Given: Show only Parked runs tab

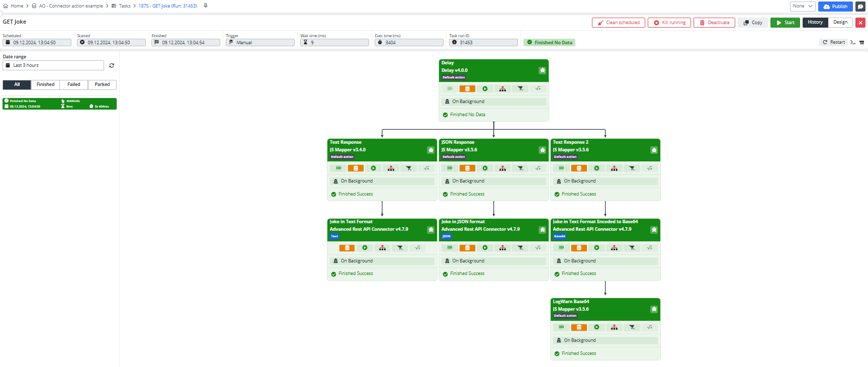Looking at the screenshot, I should [x=102, y=84].
